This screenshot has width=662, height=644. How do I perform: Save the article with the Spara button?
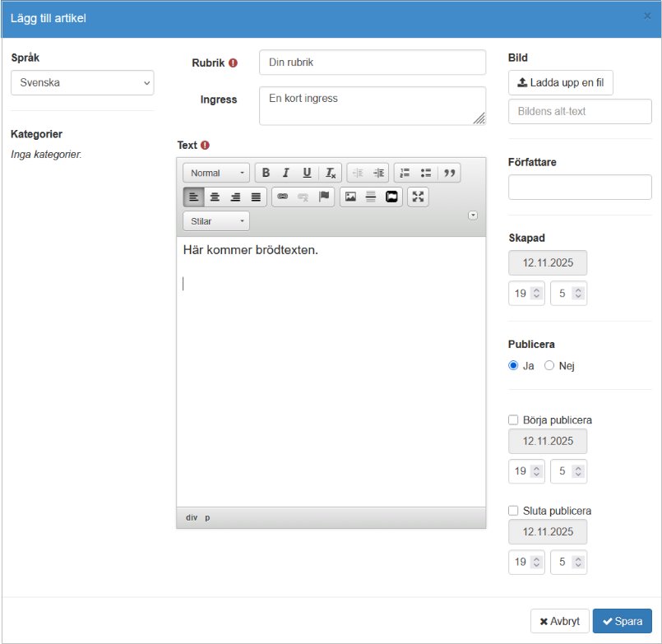tap(623, 621)
